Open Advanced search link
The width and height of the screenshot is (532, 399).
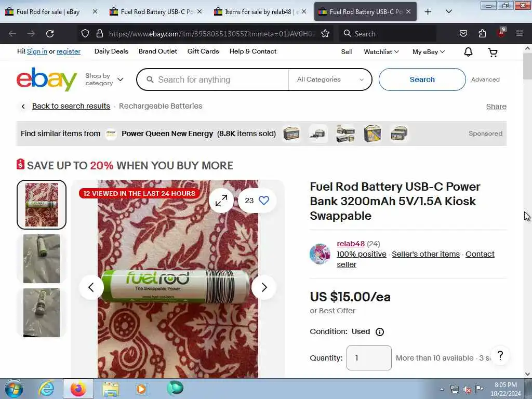click(x=485, y=79)
